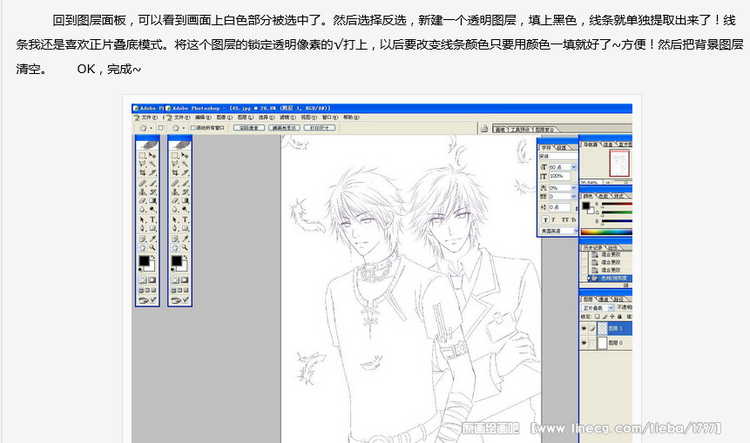Open the 美国英语 language dropdown
The image size is (750, 443).
[x=576, y=231]
